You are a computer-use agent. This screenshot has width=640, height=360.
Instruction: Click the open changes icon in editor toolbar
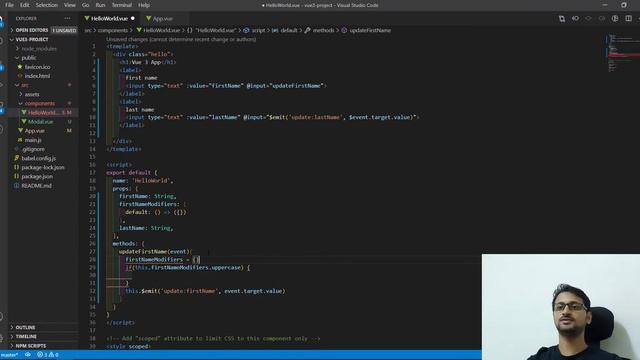point(562,18)
